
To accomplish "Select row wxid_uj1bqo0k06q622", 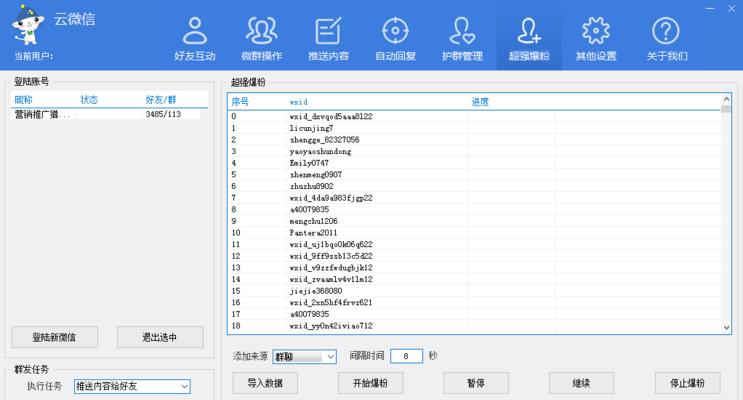I will tap(475, 244).
